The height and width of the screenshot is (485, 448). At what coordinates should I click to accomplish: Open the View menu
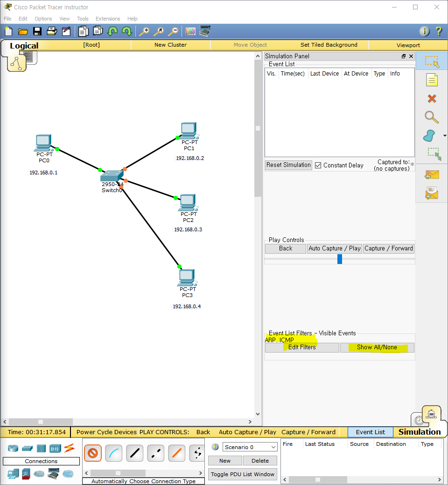64,19
